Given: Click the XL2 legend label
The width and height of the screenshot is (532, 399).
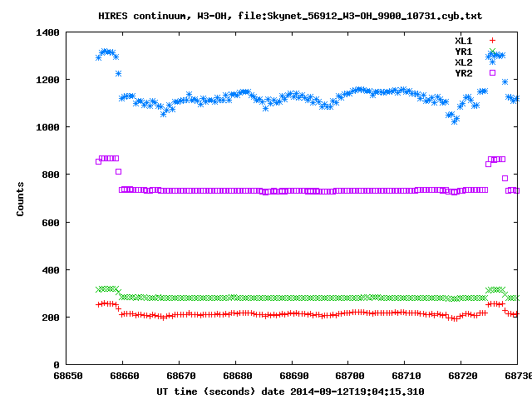Looking at the screenshot, I should pos(464,63).
